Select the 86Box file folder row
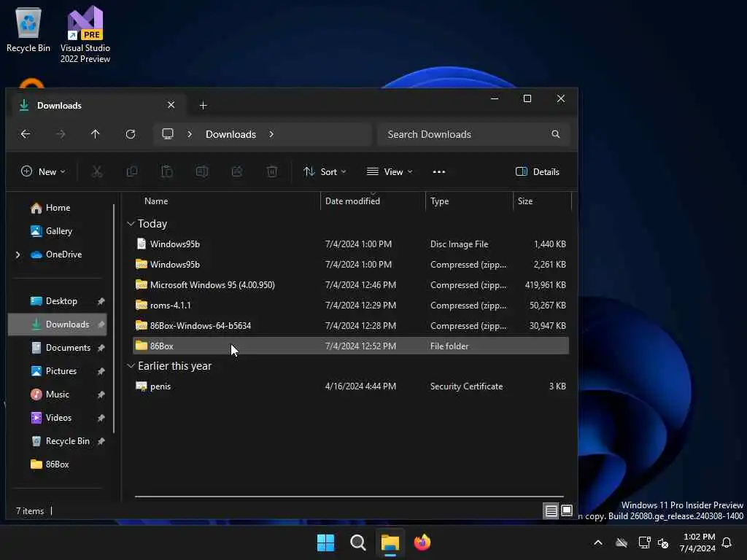The height and width of the screenshot is (560, 747). (x=351, y=346)
